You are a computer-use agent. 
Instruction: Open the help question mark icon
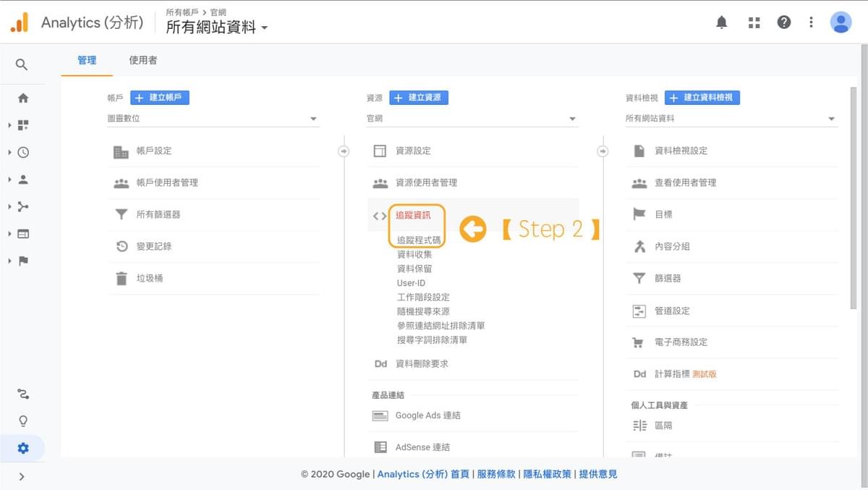[784, 22]
